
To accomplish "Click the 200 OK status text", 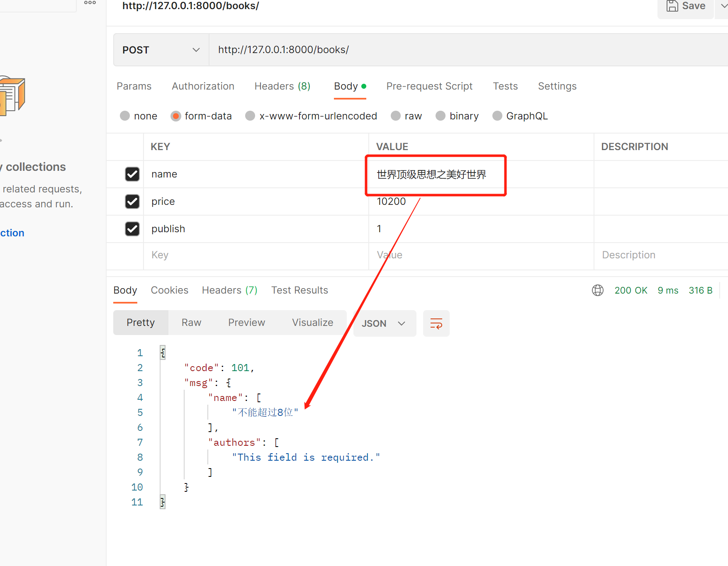I will tap(631, 290).
